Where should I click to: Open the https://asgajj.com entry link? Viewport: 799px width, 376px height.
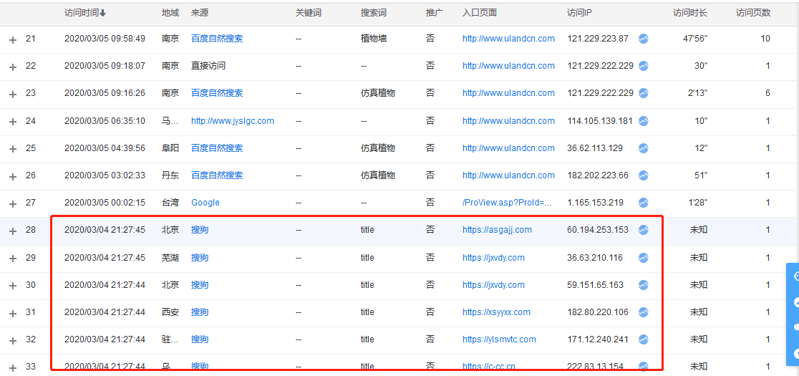tap(497, 230)
